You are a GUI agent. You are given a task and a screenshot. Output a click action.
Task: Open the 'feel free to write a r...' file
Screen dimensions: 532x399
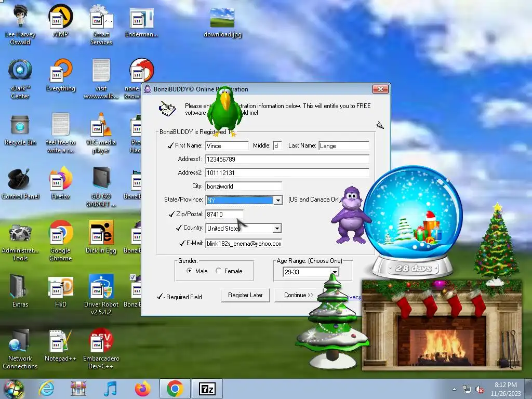coord(60,133)
